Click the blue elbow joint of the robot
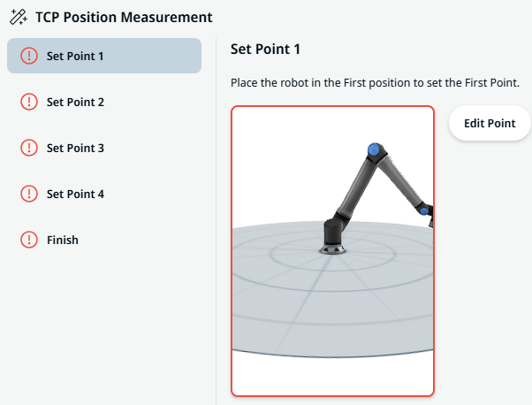532x405 pixels. click(375, 149)
